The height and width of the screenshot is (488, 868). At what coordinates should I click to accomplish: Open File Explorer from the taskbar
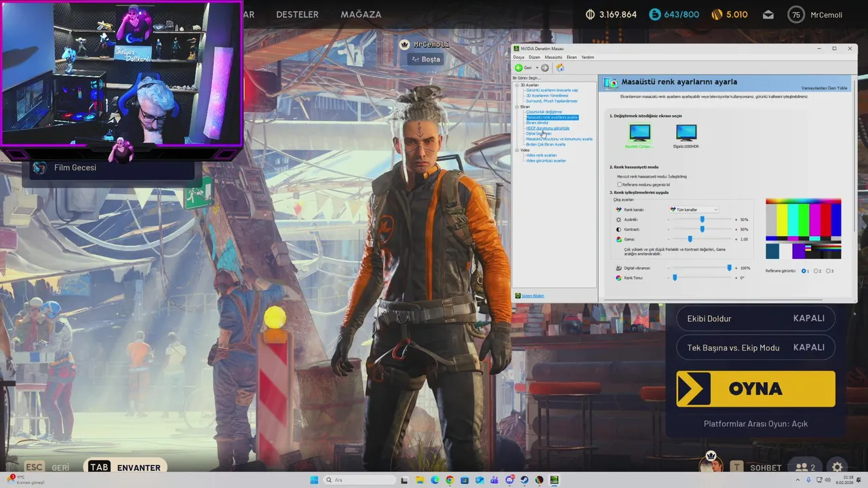coord(419,480)
